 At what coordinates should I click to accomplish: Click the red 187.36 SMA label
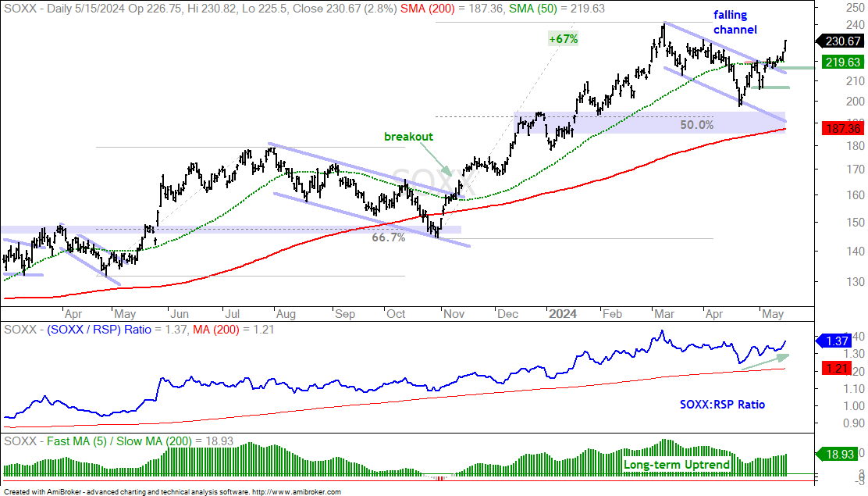point(842,129)
